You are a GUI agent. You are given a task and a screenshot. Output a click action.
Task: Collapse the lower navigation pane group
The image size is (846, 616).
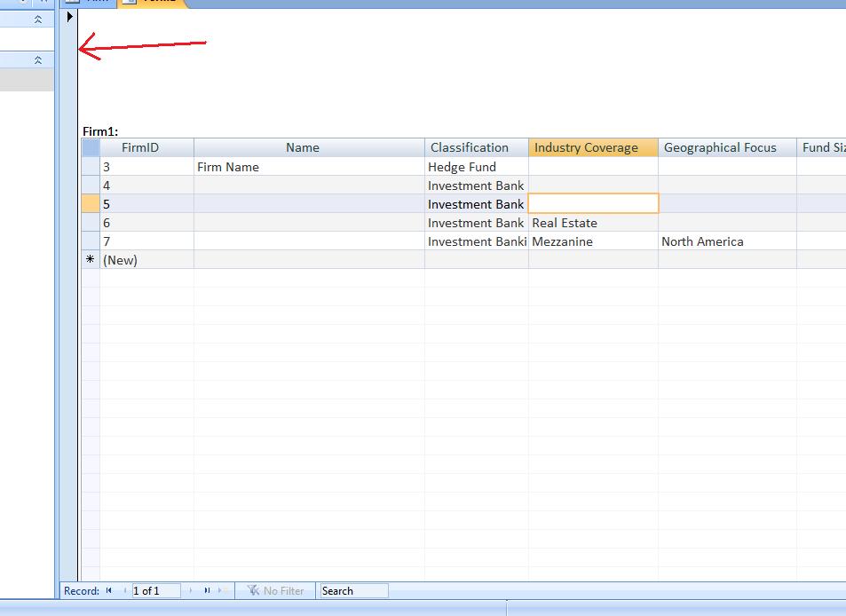point(37,60)
